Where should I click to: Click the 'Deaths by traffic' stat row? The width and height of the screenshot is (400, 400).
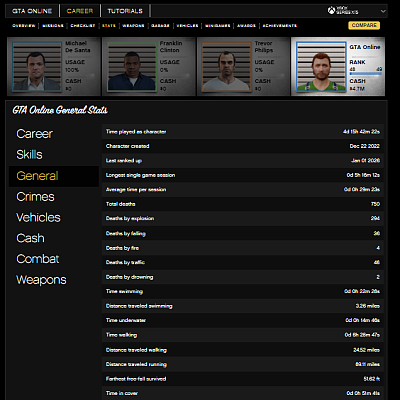point(243,262)
